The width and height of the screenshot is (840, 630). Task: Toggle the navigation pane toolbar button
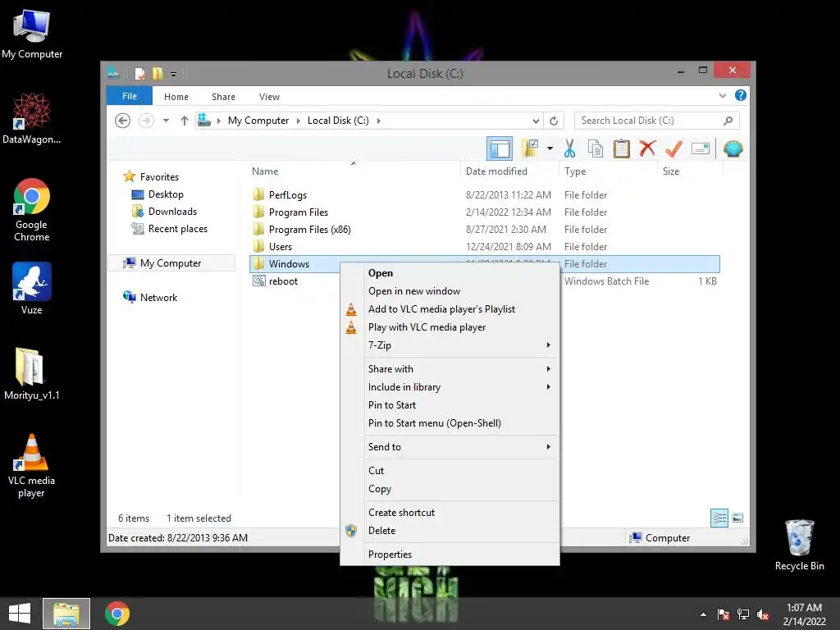coord(500,149)
